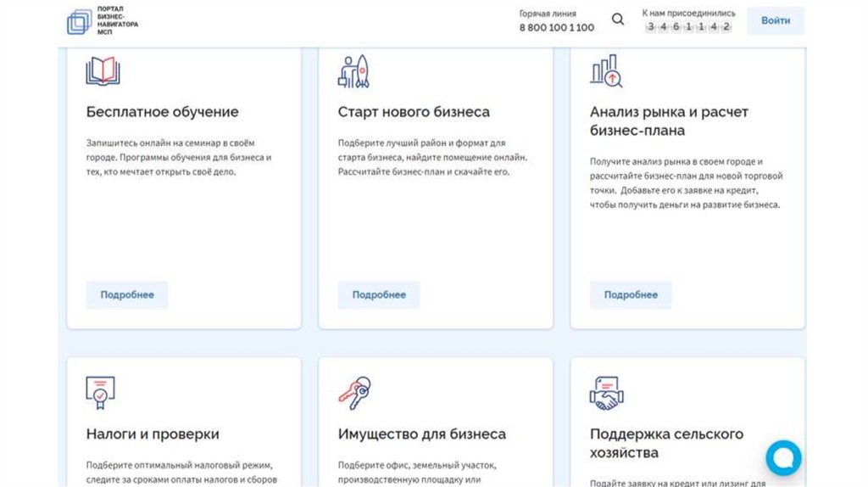Click the open book icon for Бесплатное обучение

(103, 71)
